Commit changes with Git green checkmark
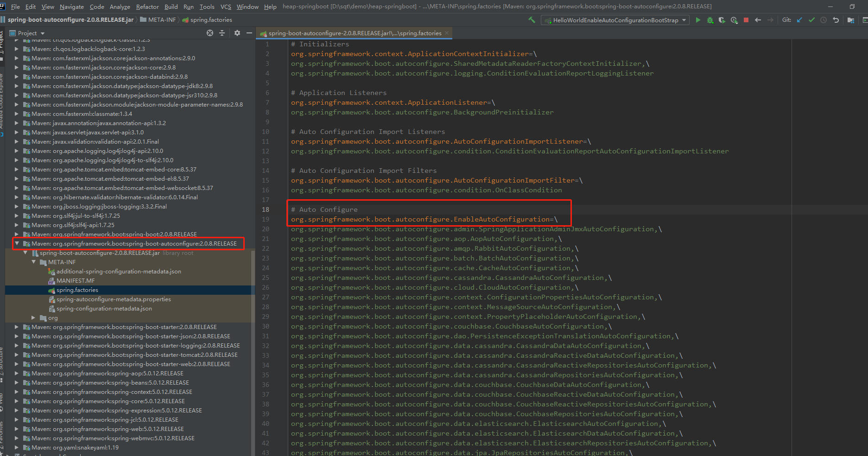868x456 pixels. tap(811, 20)
